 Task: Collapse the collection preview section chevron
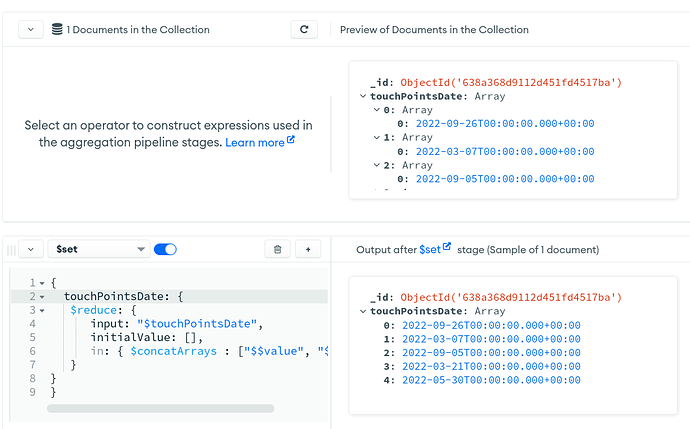coord(30,30)
